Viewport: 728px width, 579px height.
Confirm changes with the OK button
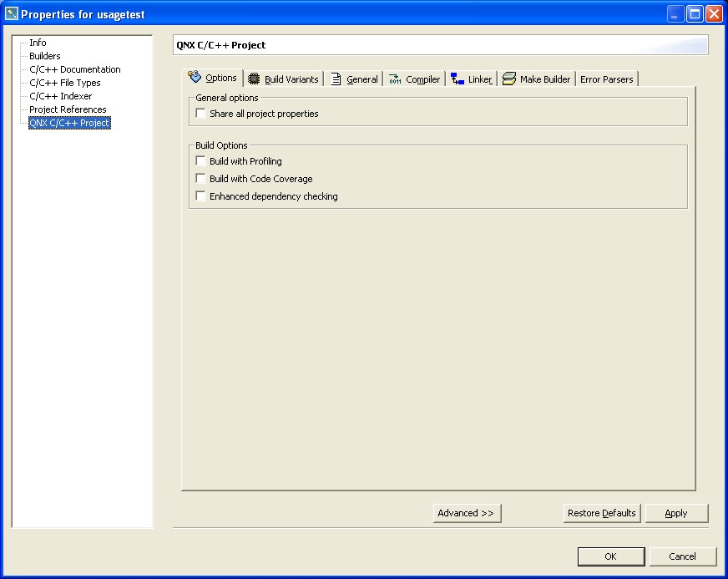[611, 556]
